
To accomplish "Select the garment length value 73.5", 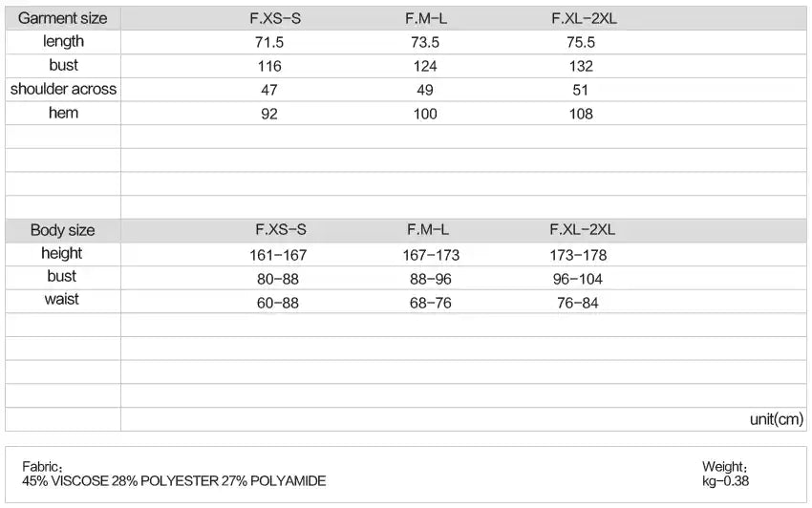I will click(425, 43).
